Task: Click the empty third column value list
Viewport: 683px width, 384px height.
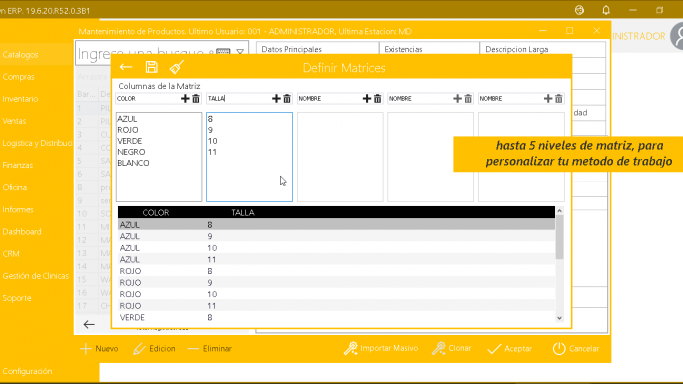Action: pos(340,157)
